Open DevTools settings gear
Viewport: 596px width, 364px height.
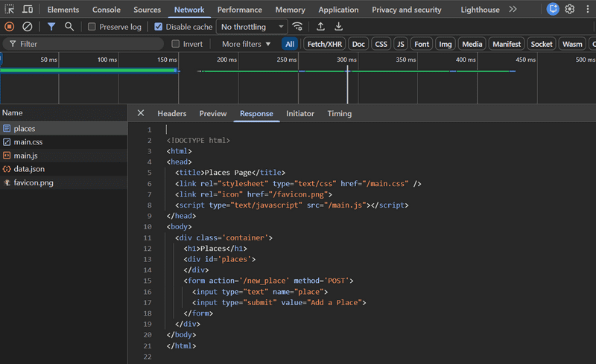[570, 10]
